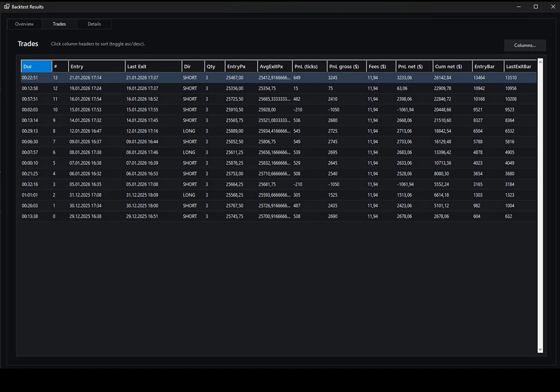Maximize the Backtest Results window
This screenshot has width=560, height=392.
[536, 6]
